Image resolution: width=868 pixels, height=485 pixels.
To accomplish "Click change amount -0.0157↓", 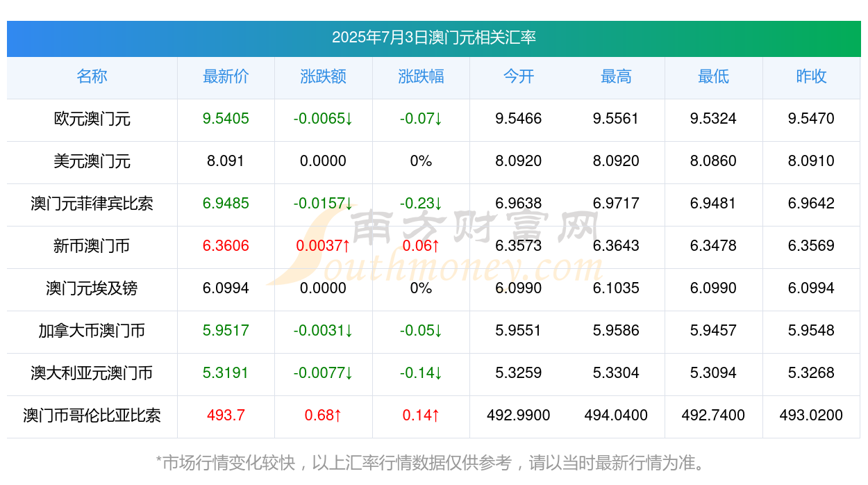I will [323, 204].
